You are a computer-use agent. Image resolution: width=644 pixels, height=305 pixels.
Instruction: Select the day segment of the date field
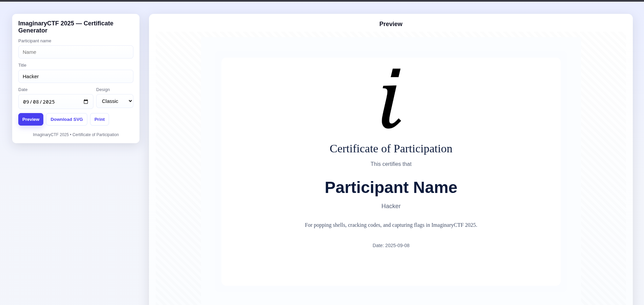click(x=36, y=102)
